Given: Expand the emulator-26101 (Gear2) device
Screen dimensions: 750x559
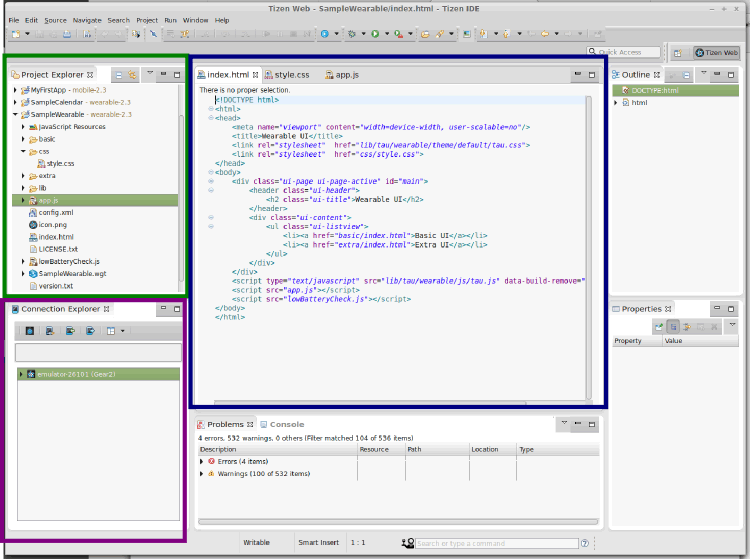Looking at the screenshot, I should [21, 374].
